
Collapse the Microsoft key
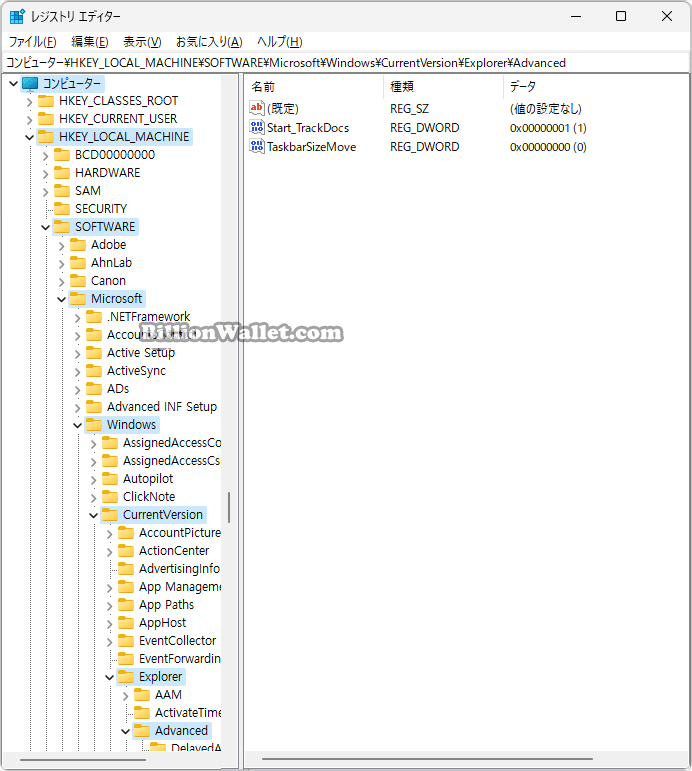click(x=61, y=299)
